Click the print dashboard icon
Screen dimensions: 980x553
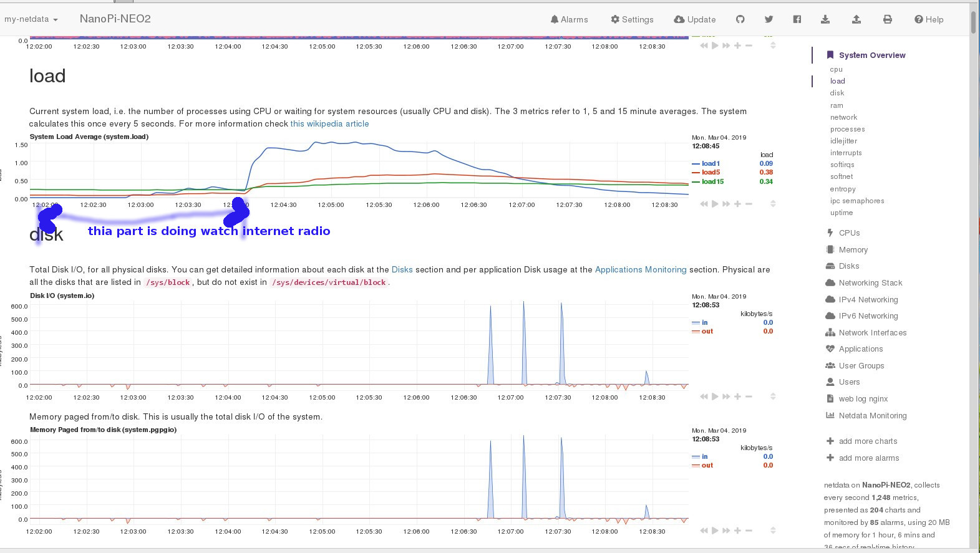(x=887, y=19)
